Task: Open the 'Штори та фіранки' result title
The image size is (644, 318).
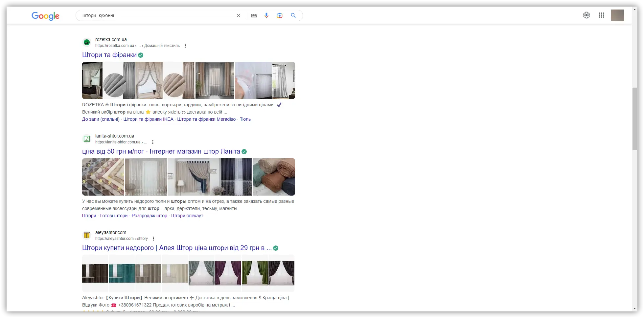Action: click(x=109, y=55)
